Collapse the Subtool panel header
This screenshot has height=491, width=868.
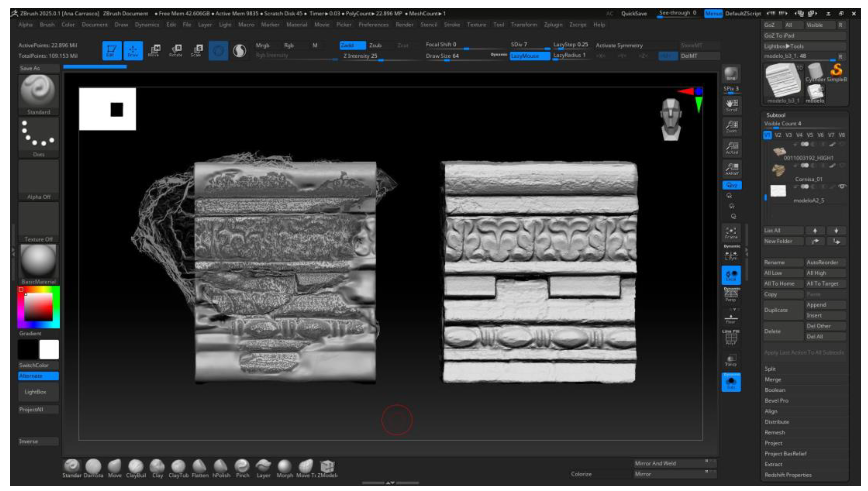click(776, 115)
